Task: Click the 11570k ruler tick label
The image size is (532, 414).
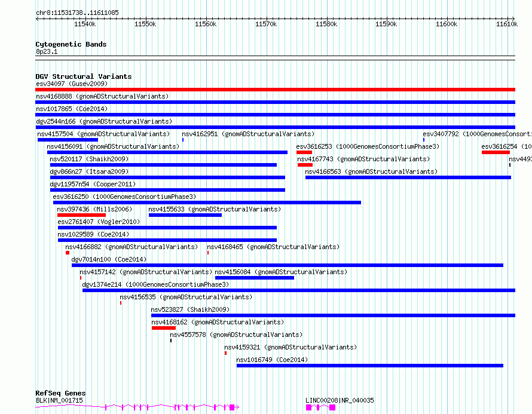Action: 266,24
